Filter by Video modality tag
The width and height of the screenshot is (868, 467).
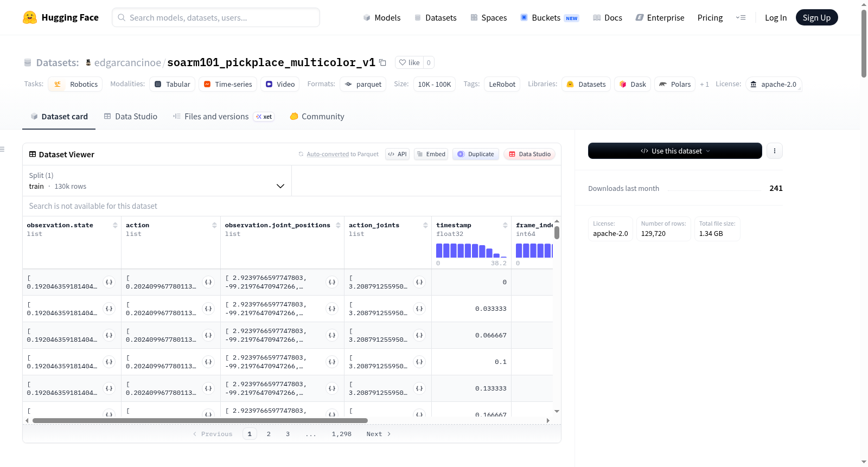[280, 84]
